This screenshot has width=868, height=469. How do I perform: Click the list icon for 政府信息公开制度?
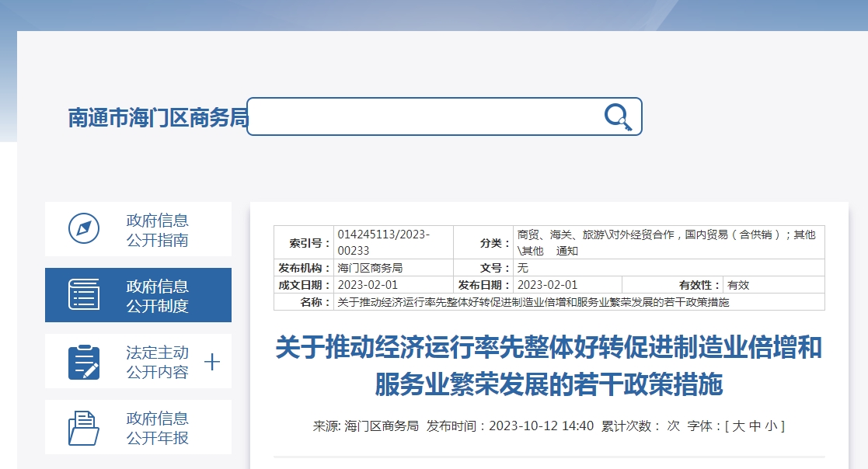click(84, 295)
